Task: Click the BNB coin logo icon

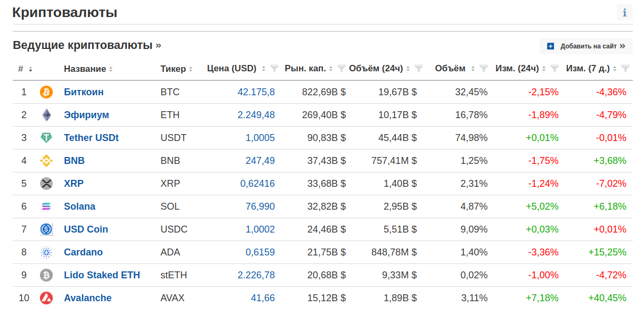Action: pos(46,161)
